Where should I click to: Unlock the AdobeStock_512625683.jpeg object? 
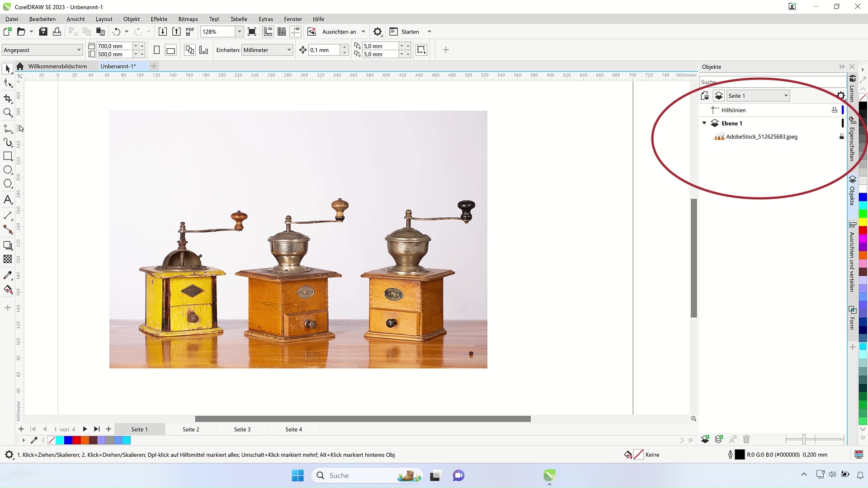(x=841, y=137)
